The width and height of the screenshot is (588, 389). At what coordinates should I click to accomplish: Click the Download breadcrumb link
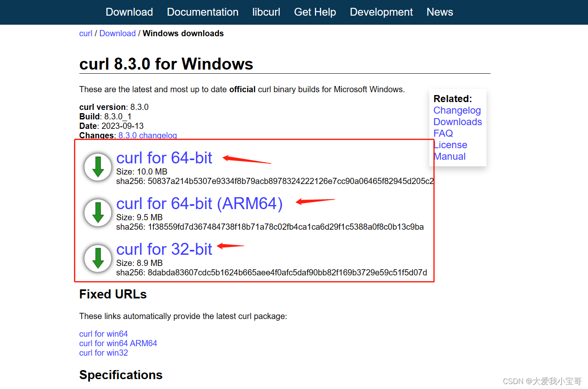(118, 33)
